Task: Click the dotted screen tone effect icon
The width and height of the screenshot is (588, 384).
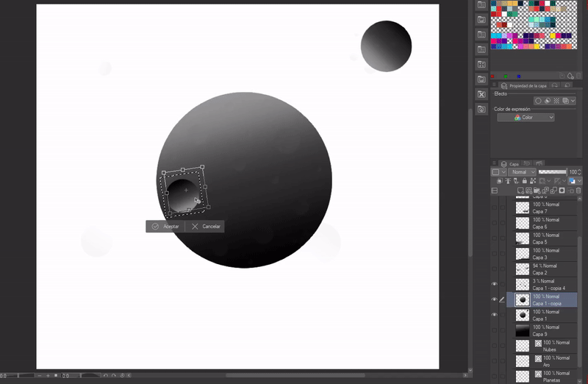Action: 556,101
